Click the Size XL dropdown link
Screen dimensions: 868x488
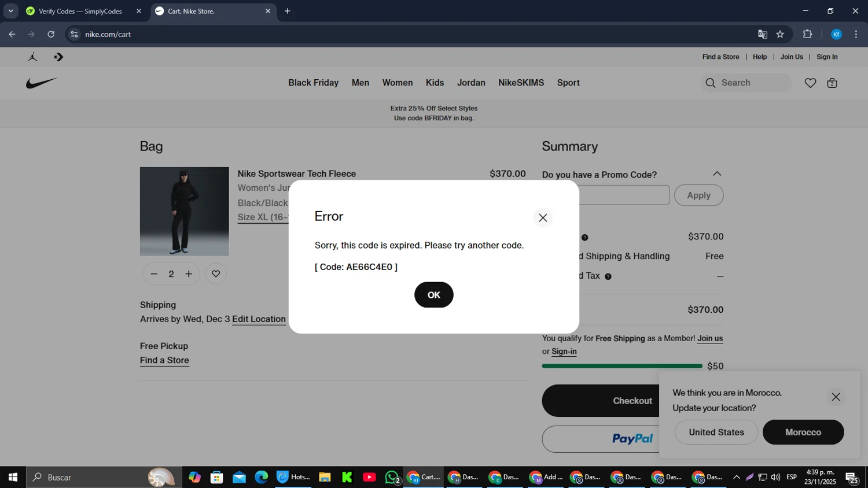tap(263, 217)
